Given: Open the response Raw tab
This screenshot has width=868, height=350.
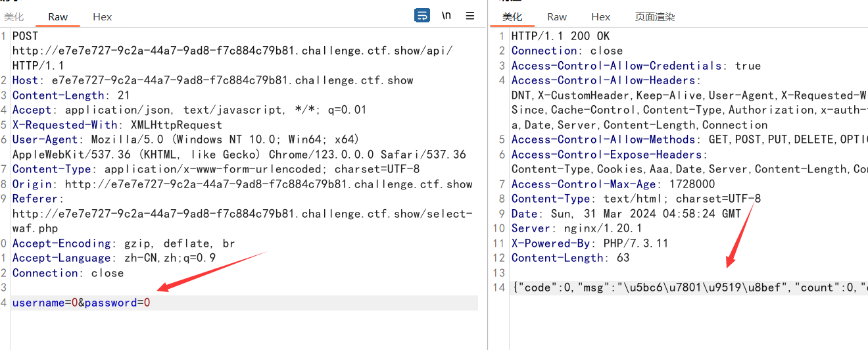Looking at the screenshot, I should point(557,16).
